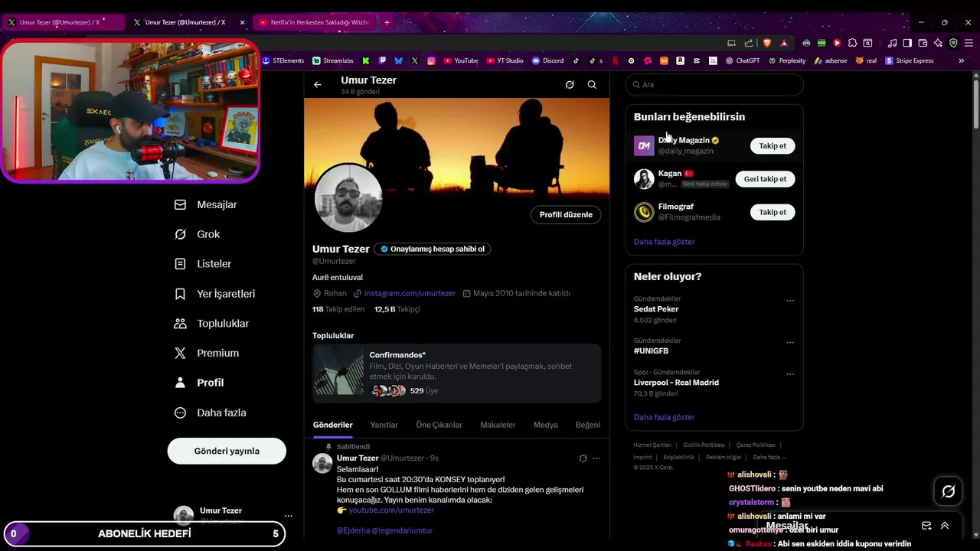Open Listeler in the sidebar
The width and height of the screenshot is (980, 551).
[x=203, y=264]
